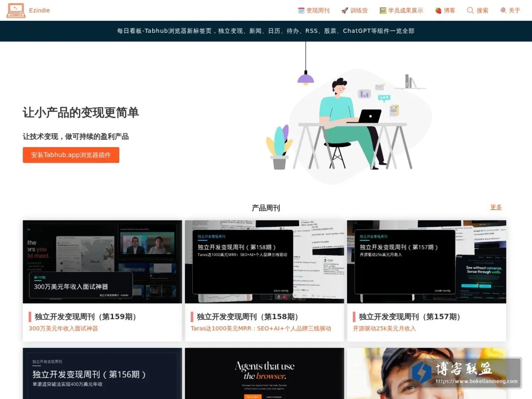Click the strawberry icon beside 博客
This screenshot has height=399, width=532.
click(x=438, y=10)
